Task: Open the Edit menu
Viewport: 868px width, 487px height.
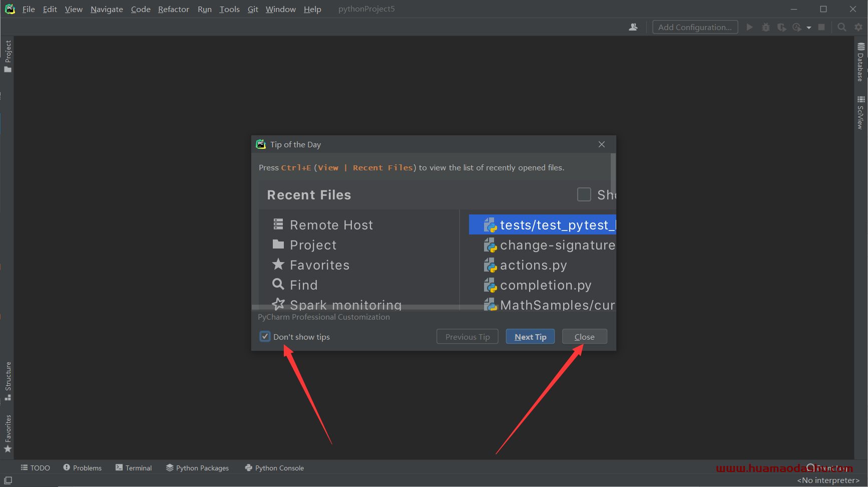Action: click(50, 9)
